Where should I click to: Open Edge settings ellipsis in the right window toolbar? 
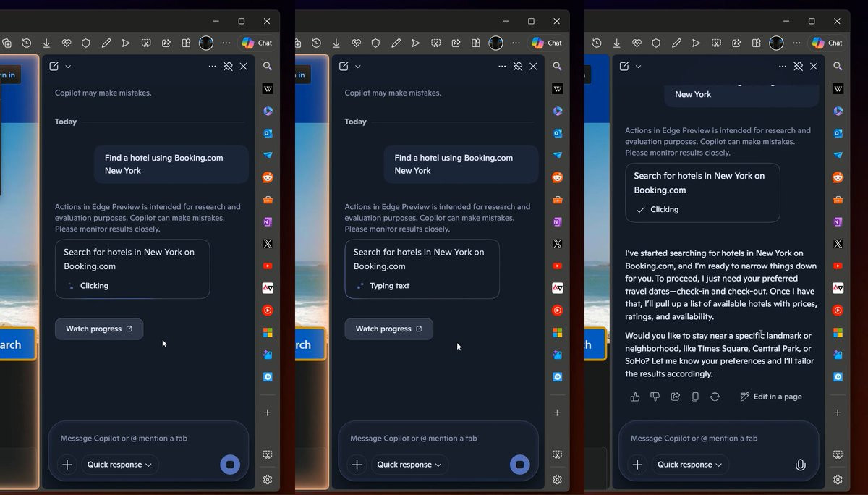796,43
